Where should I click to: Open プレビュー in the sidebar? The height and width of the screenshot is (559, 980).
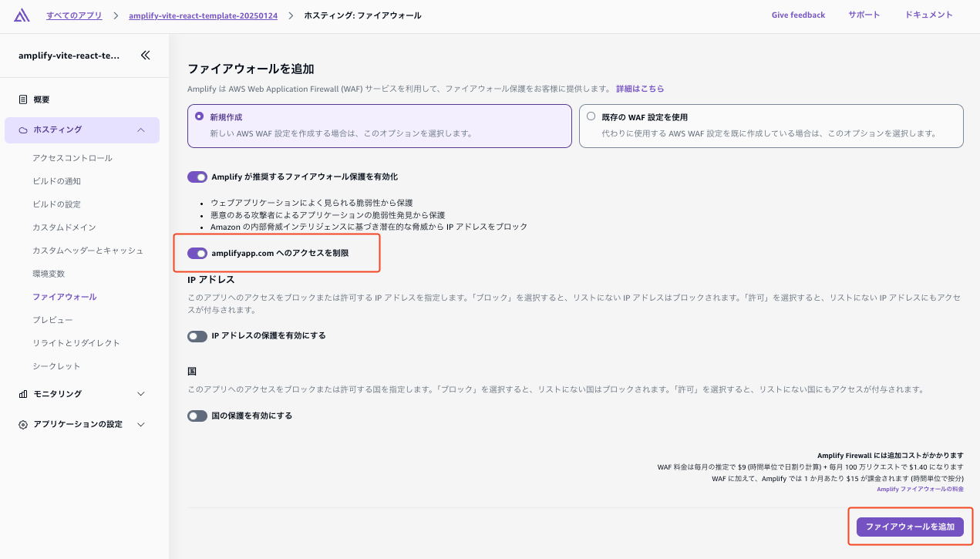[x=52, y=320]
